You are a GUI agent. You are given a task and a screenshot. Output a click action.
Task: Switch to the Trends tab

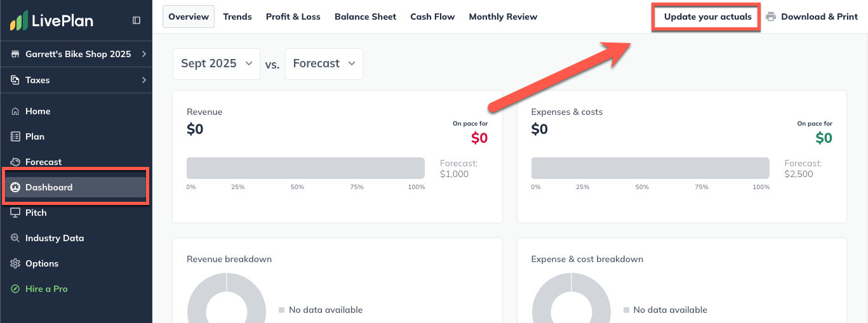point(237,16)
